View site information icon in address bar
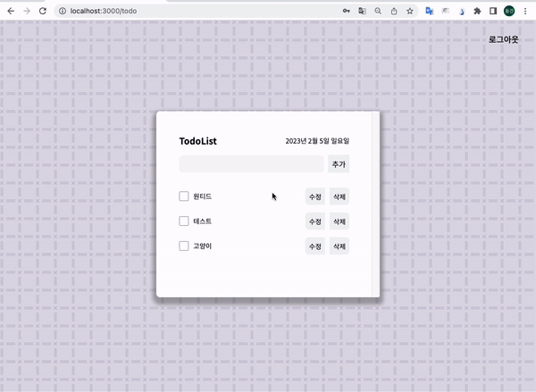The image size is (536, 392). pos(63,11)
